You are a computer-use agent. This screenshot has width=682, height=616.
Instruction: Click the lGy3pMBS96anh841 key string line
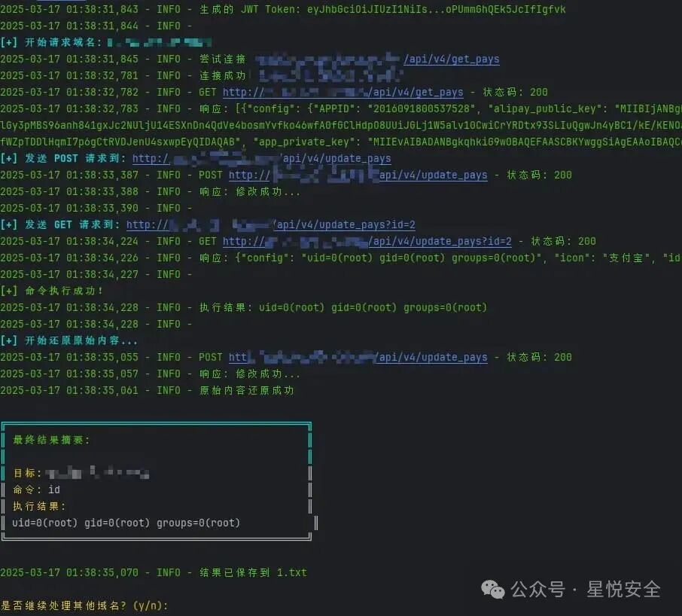[x=341, y=125]
